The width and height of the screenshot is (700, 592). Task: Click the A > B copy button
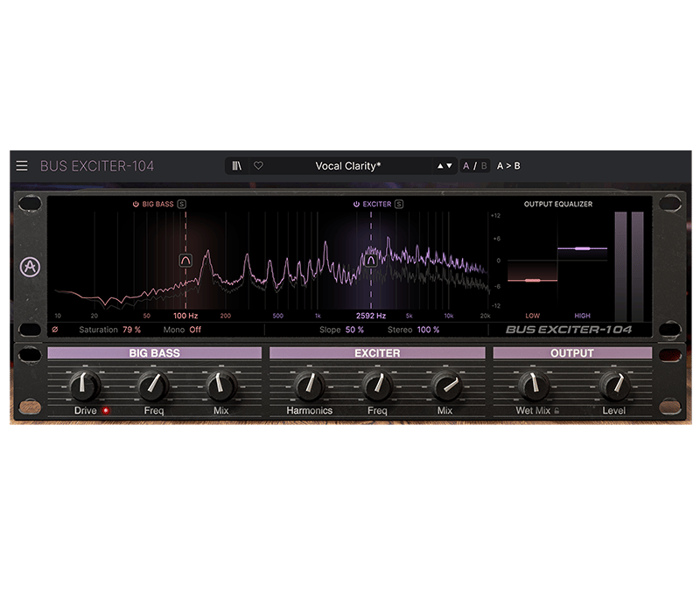508,165
